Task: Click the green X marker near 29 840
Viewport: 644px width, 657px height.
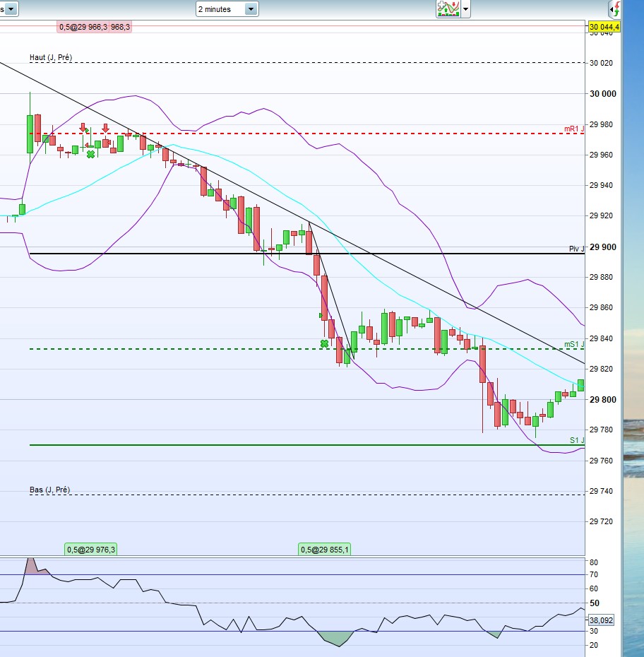Action: tap(324, 344)
